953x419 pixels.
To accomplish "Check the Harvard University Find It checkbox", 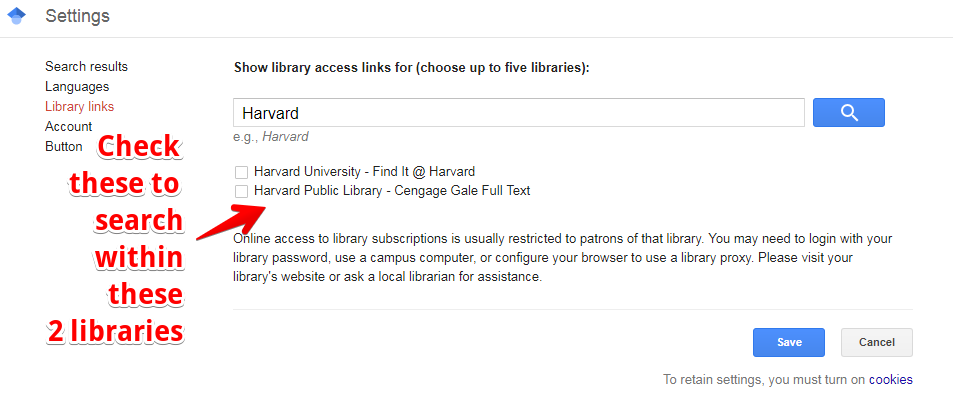I will click(x=241, y=172).
